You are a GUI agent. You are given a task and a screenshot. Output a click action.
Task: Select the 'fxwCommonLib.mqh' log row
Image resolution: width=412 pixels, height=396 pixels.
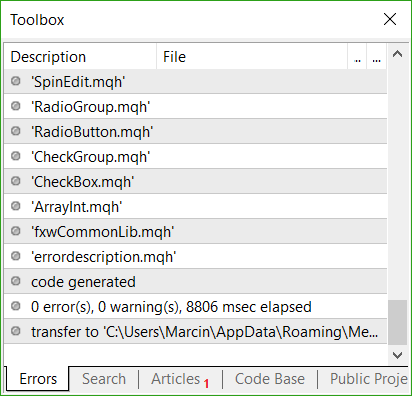[196, 231]
